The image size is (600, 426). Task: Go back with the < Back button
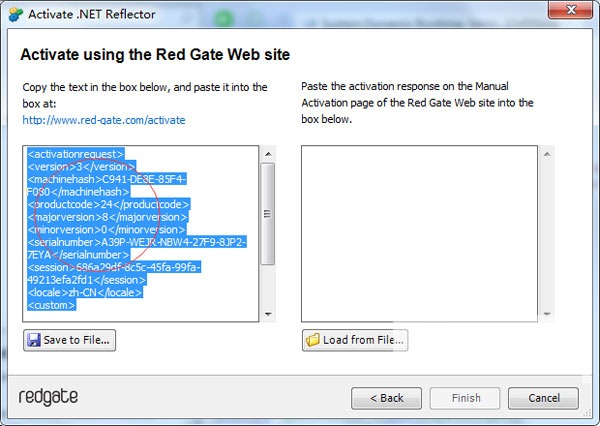386,398
